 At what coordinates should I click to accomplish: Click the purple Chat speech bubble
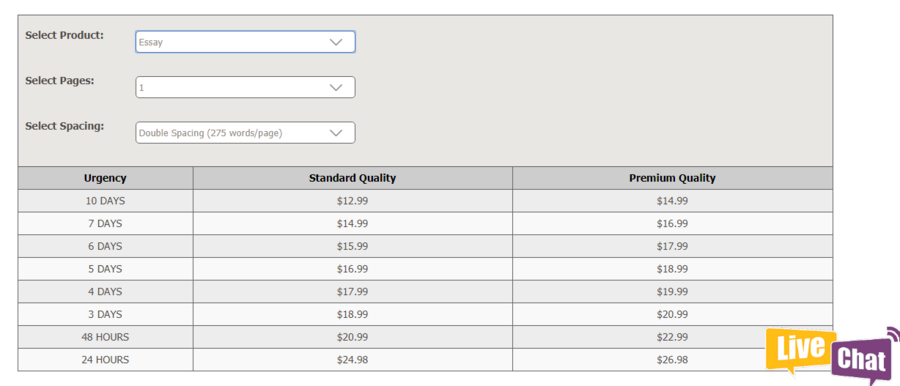864,358
